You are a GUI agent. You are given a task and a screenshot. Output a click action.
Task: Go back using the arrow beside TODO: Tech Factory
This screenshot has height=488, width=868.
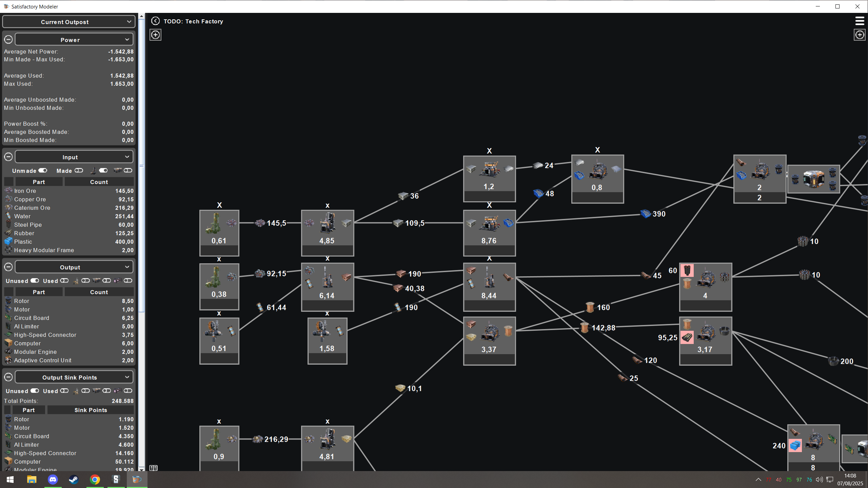(155, 21)
